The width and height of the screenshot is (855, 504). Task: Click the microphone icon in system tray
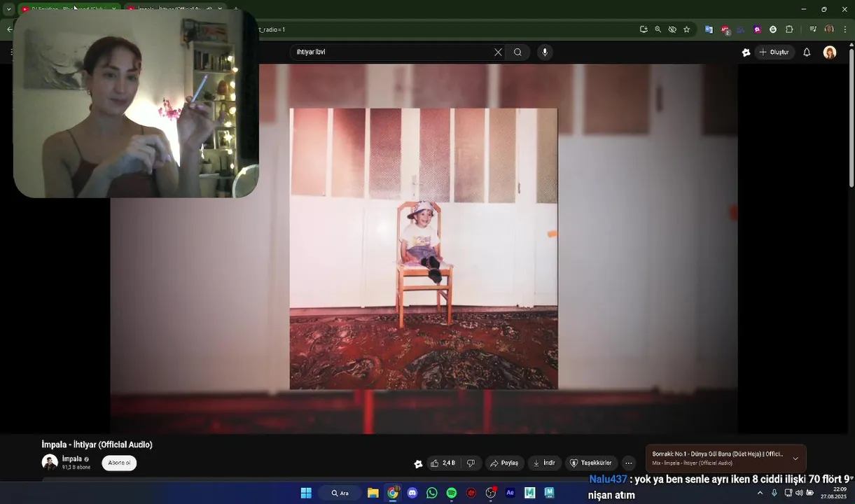coord(774,493)
